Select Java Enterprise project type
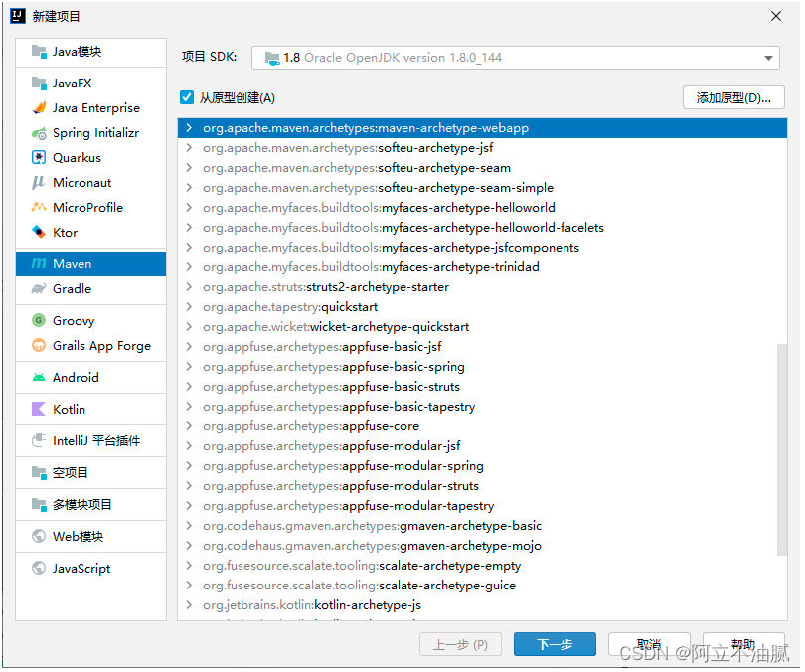This screenshot has height=672, width=805. tap(90, 107)
